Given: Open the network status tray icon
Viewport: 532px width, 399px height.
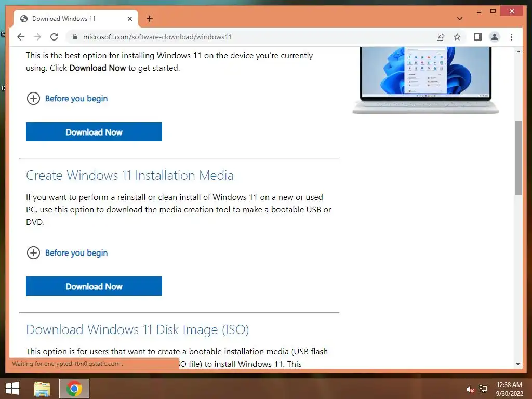Looking at the screenshot, I should click(483, 389).
